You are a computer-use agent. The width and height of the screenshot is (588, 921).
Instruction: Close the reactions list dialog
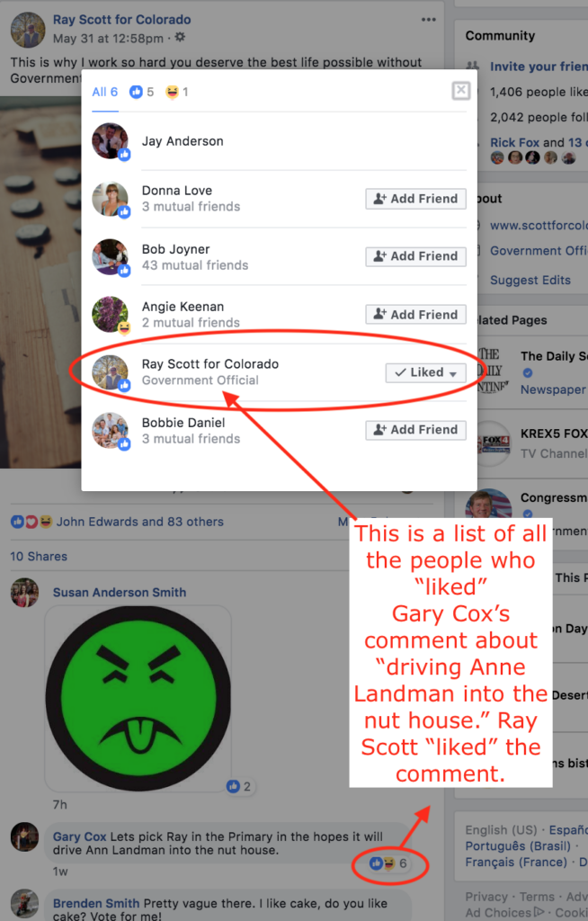tap(461, 91)
